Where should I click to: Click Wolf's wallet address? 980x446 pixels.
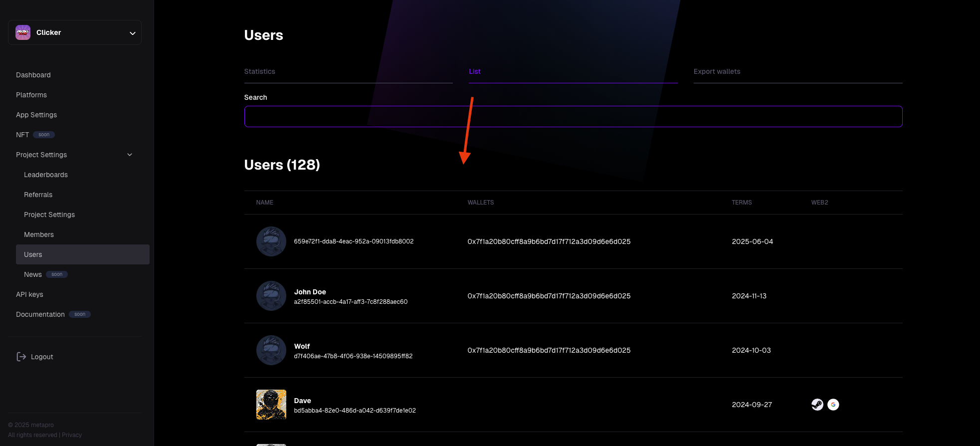point(549,350)
